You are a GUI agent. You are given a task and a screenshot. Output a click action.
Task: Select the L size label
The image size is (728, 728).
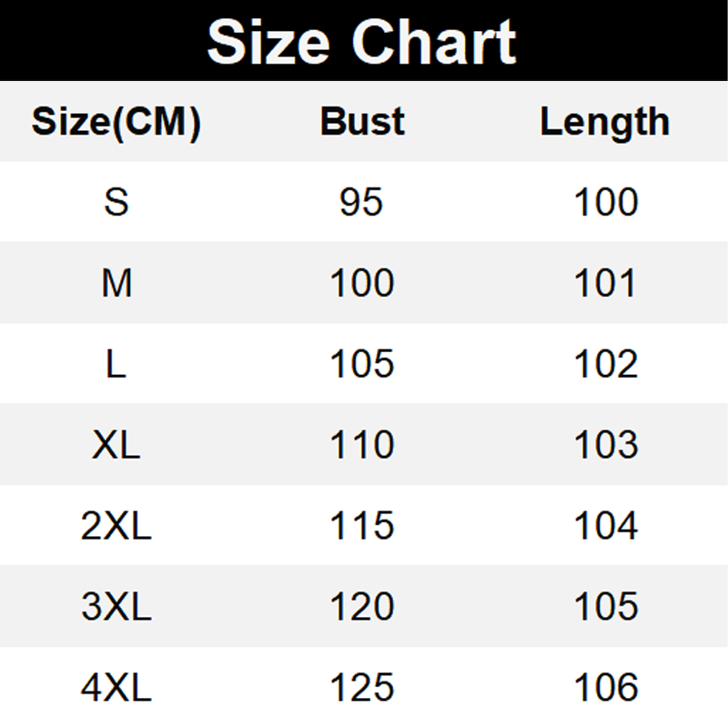116,364
